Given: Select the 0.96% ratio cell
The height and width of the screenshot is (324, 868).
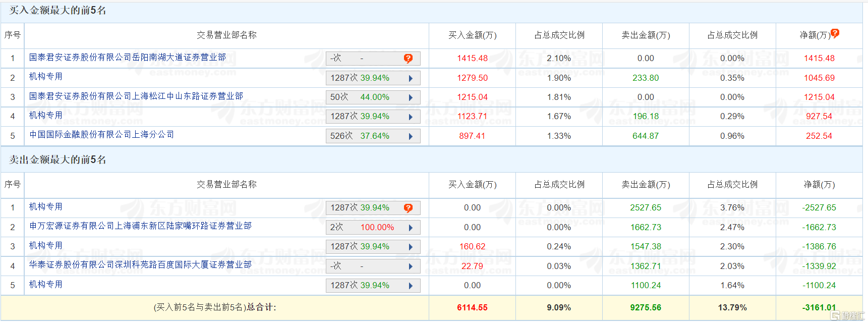Looking at the screenshot, I should point(732,136).
